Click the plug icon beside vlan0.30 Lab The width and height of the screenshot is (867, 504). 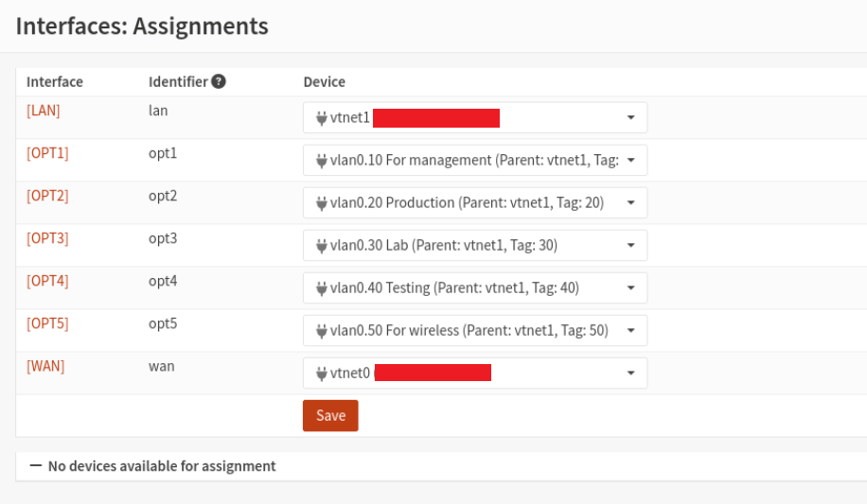(x=321, y=246)
